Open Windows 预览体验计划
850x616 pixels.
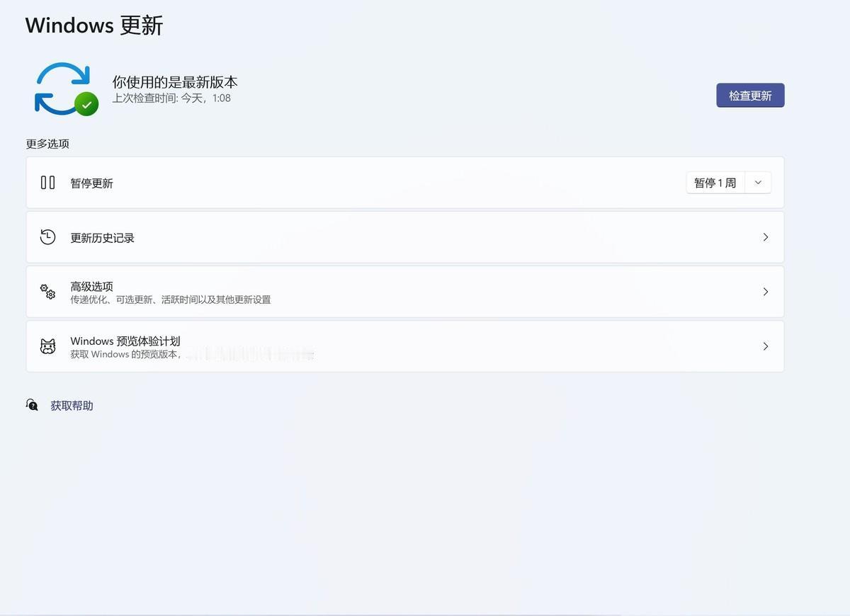[x=405, y=346]
